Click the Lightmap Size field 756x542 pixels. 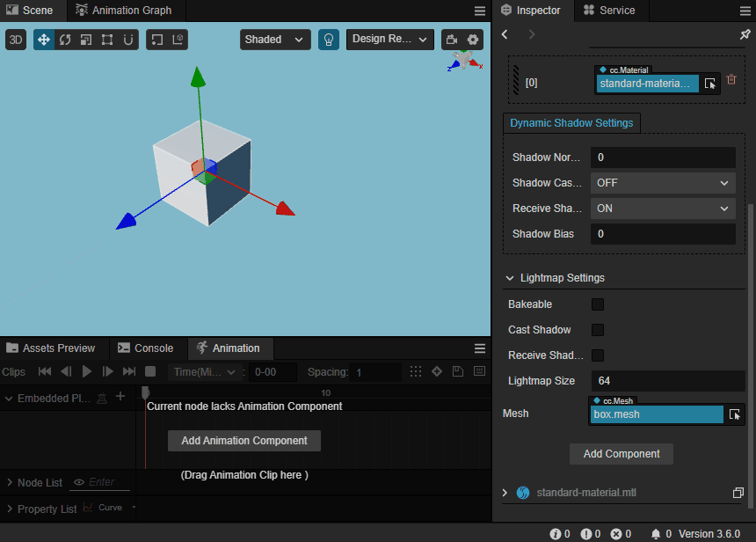(x=668, y=381)
